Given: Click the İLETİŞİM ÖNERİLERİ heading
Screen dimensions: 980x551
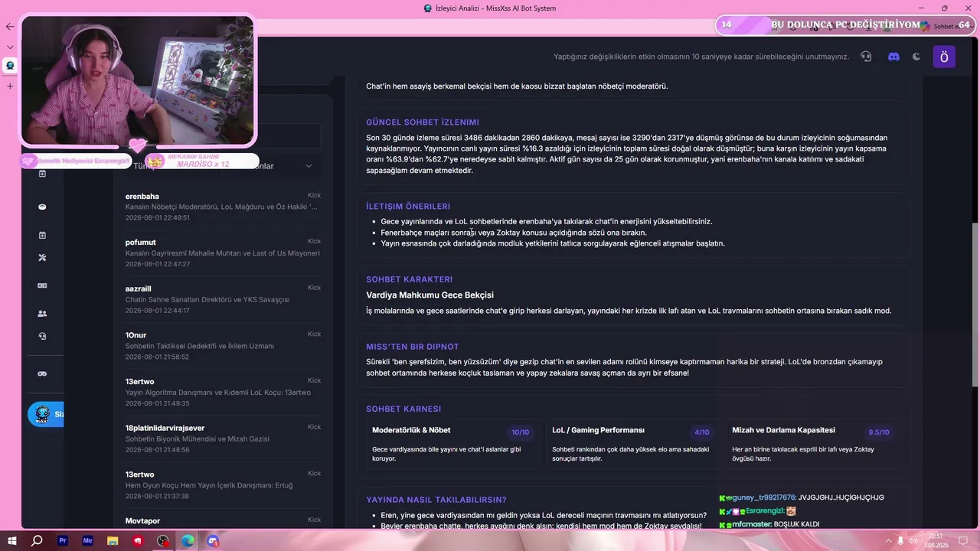Looking at the screenshot, I should (408, 207).
